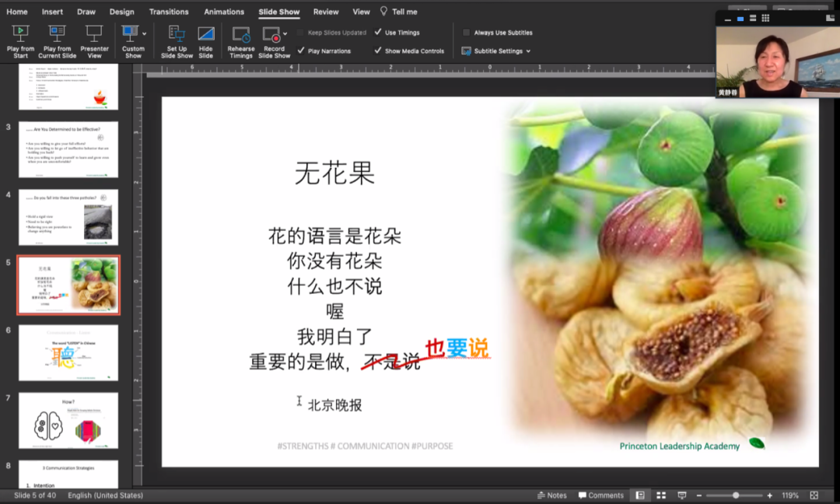Select the slide thumbnail above slide 3
This screenshot has width=840, height=504.
pyautogui.click(x=68, y=87)
